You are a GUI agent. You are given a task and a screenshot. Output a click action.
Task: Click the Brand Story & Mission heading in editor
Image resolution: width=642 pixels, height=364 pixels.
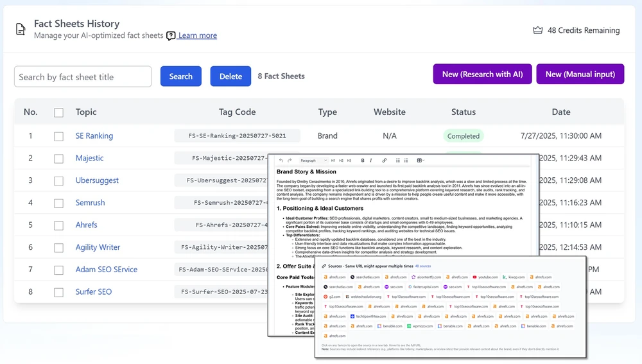[306, 172]
